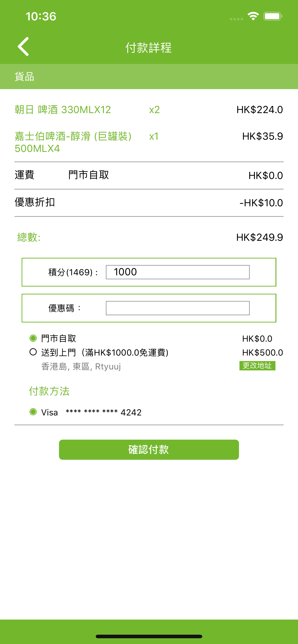Tap delivery address 香港島, 東區, Rtyuuj
The height and width of the screenshot is (644, 298).
tap(81, 367)
